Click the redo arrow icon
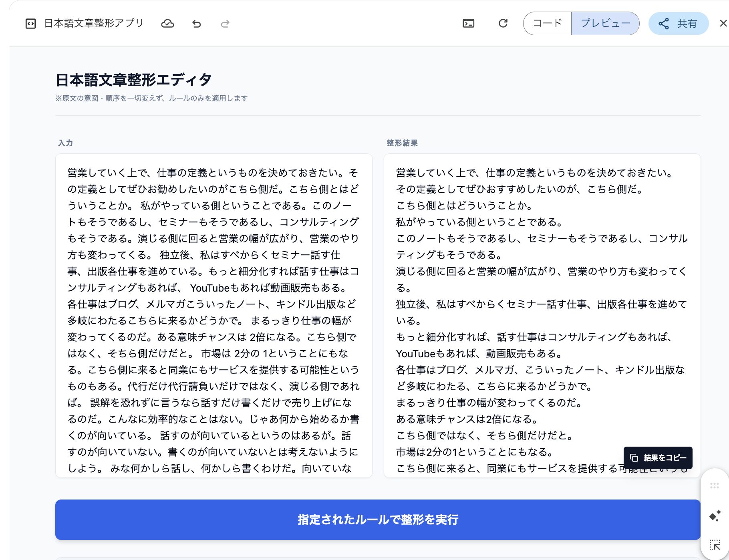 tap(225, 24)
